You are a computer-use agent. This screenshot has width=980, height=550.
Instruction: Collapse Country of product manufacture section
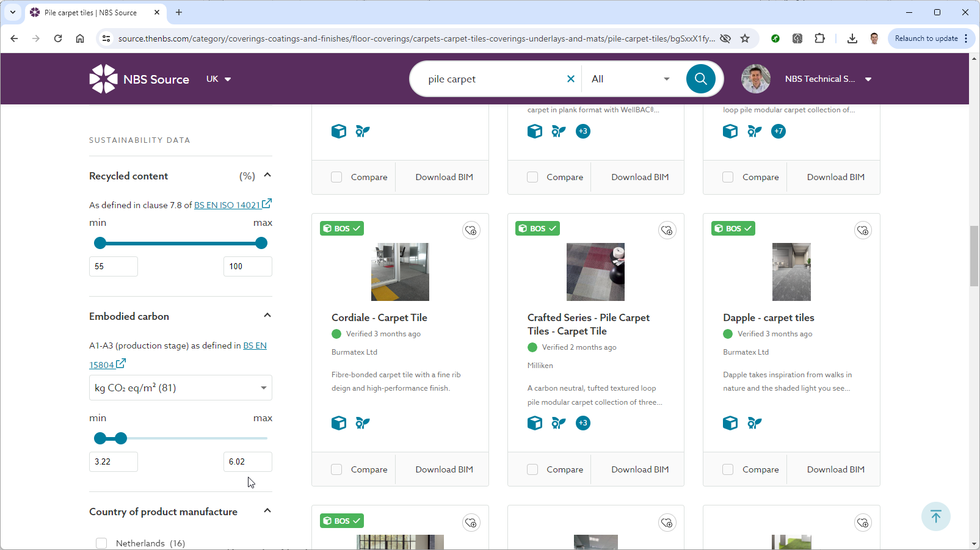pyautogui.click(x=267, y=511)
